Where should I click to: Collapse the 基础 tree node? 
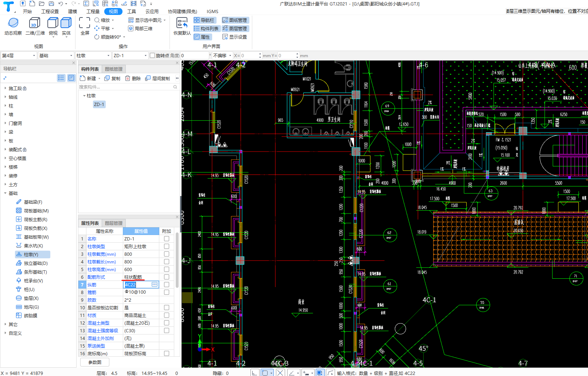(5, 193)
